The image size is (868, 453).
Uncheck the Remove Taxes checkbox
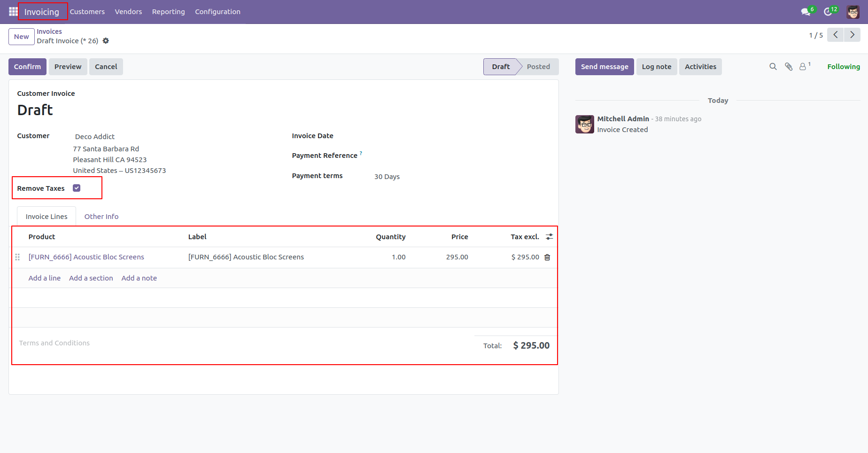(x=77, y=187)
